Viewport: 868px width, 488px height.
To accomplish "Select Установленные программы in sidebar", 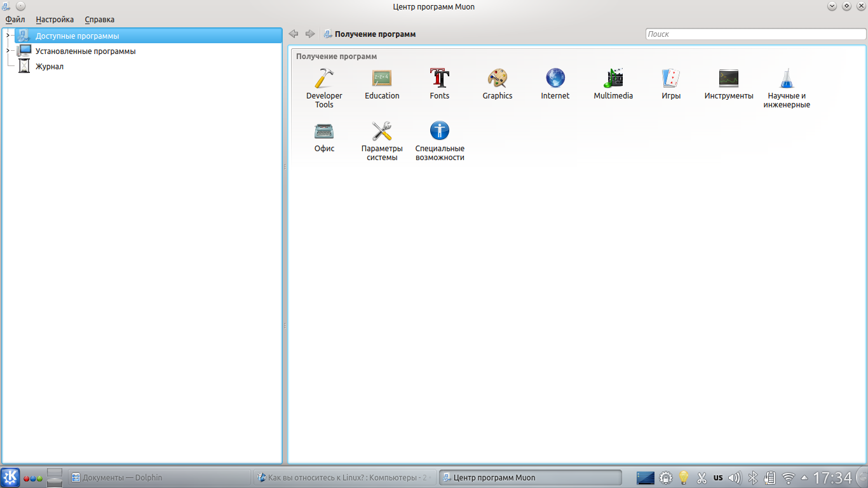I will point(85,51).
